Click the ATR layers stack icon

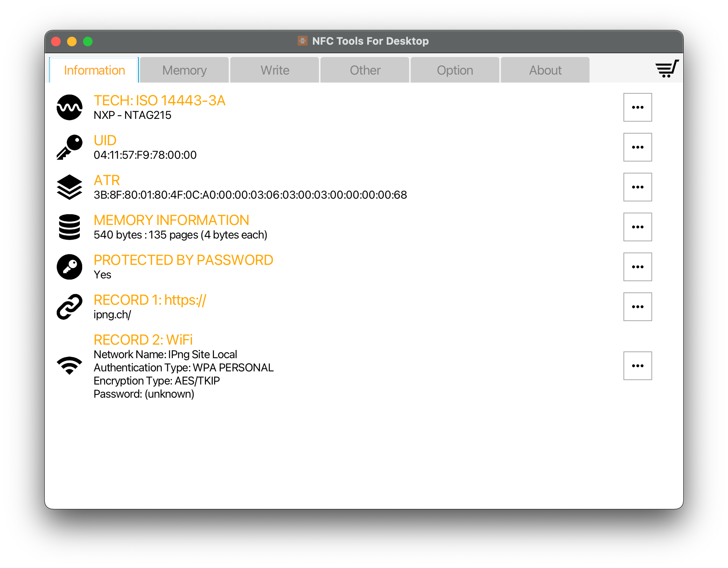69,187
